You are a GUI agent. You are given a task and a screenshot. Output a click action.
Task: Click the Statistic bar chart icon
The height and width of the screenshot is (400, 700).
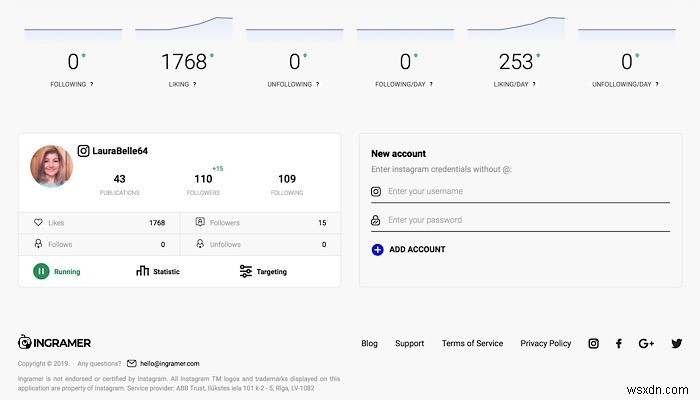(143, 271)
